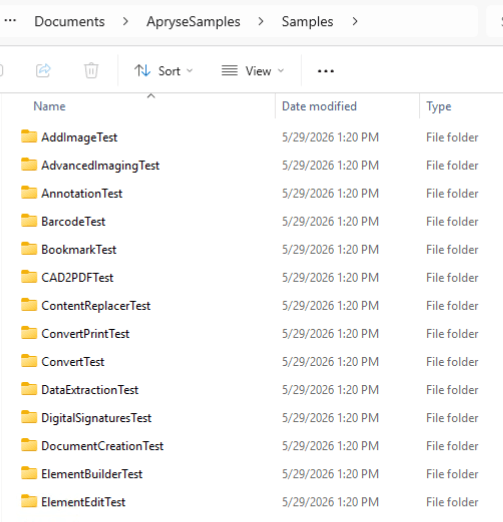Click the date modified of AddImageTest
This screenshot has height=522, width=503.
coord(330,138)
